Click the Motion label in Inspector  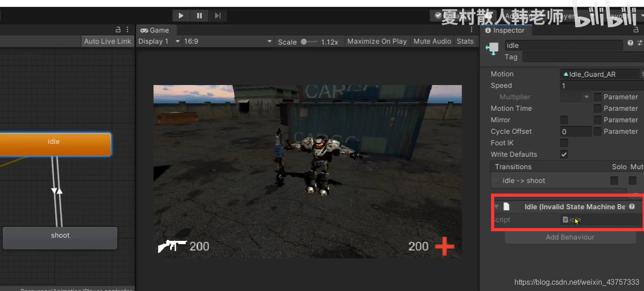[502, 74]
